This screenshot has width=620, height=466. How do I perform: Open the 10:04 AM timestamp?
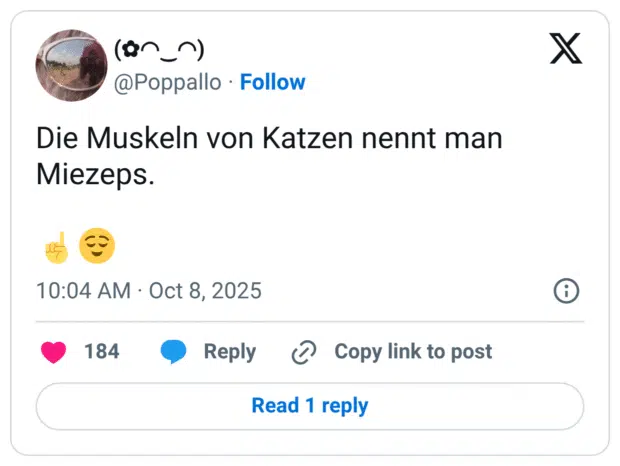[x=83, y=291]
